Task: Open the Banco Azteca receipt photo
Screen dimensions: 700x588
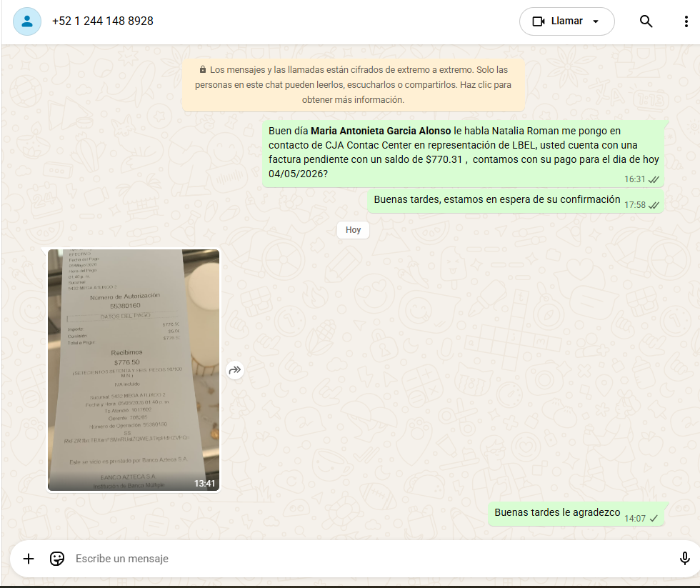Action: click(x=134, y=370)
